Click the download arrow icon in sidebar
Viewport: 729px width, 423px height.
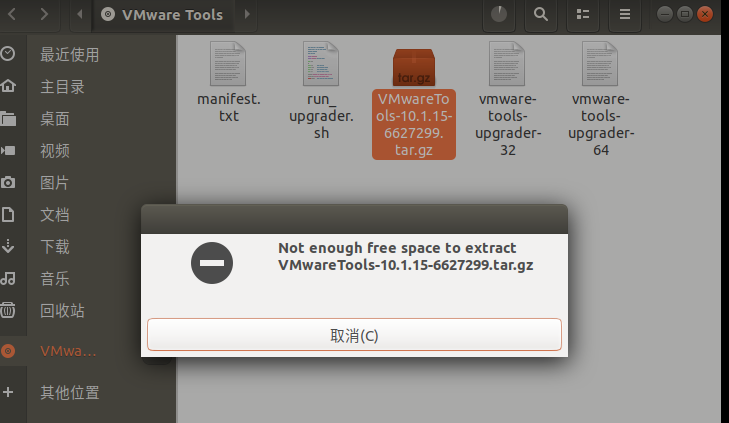[8, 246]
